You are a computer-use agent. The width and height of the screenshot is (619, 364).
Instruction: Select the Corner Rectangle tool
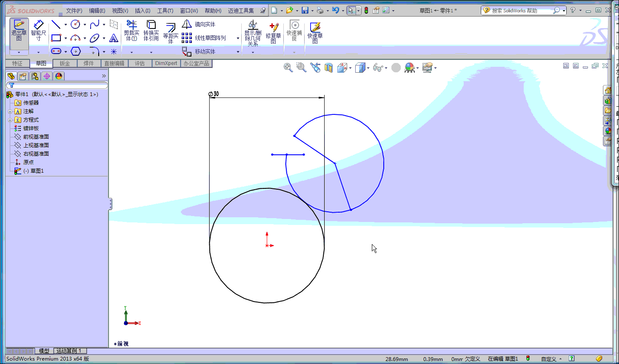(56, 38)
